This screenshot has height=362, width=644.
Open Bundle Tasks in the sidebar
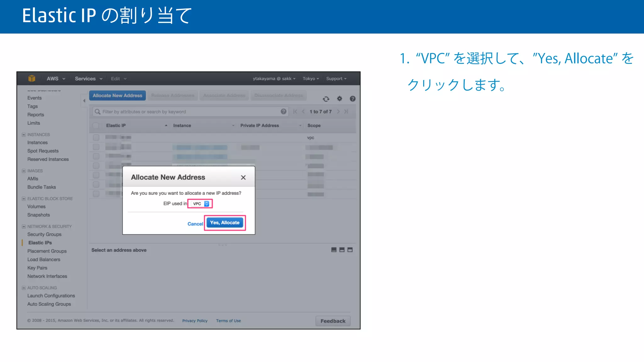click(x=42, y=187)
